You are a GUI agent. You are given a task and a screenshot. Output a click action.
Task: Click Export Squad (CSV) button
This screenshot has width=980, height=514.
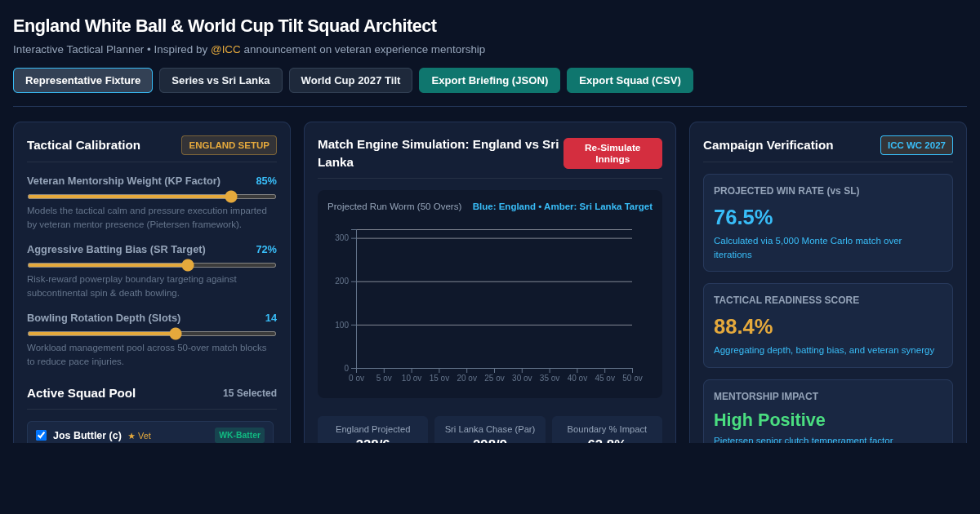[x=630, y=80]
